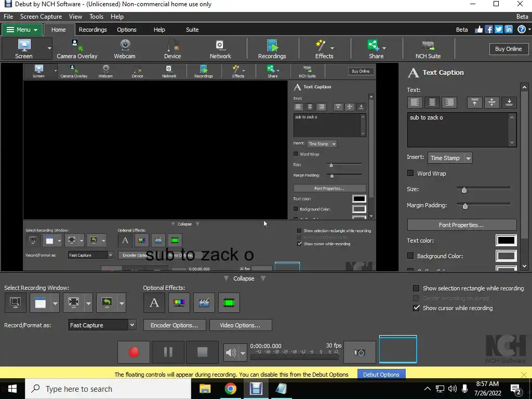Open the Tools menu
Screen dimensions: 532x399
[x=96, y=16]
